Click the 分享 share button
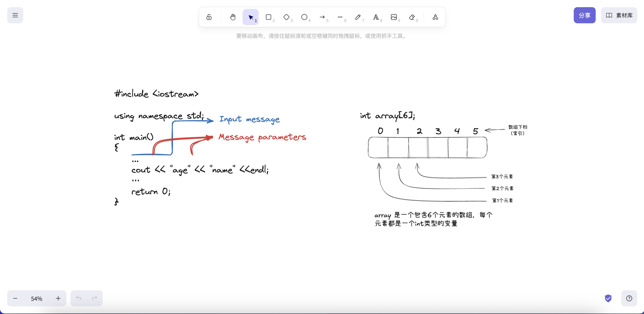644x314 pixels. pyautogui.click(x=584, y=15)
